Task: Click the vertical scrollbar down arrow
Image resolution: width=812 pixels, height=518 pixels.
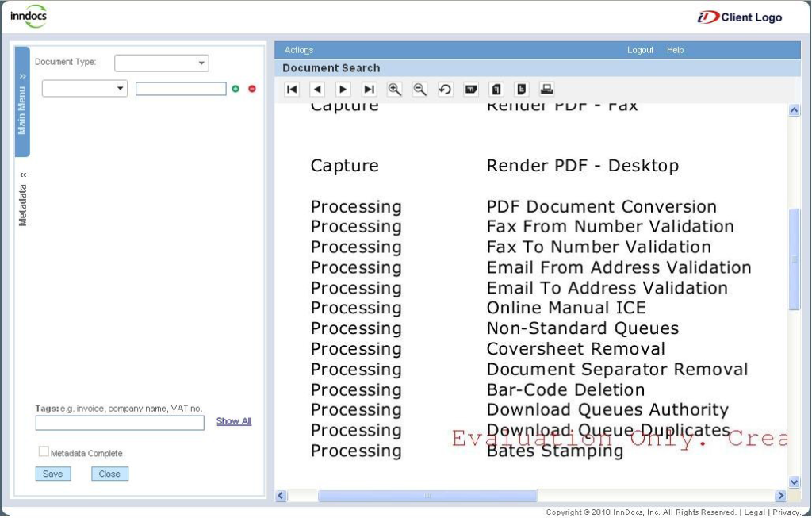Action: click(794, 482)
